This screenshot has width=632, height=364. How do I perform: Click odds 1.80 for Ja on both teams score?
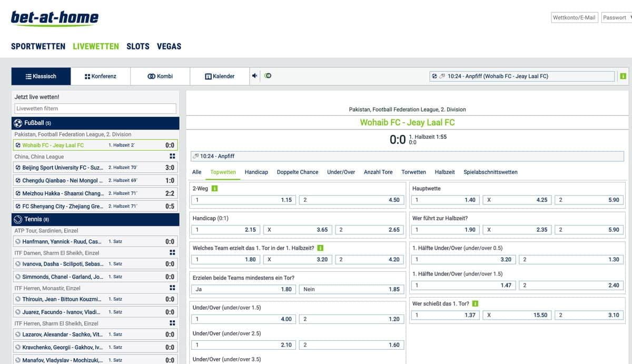(243, 289)
